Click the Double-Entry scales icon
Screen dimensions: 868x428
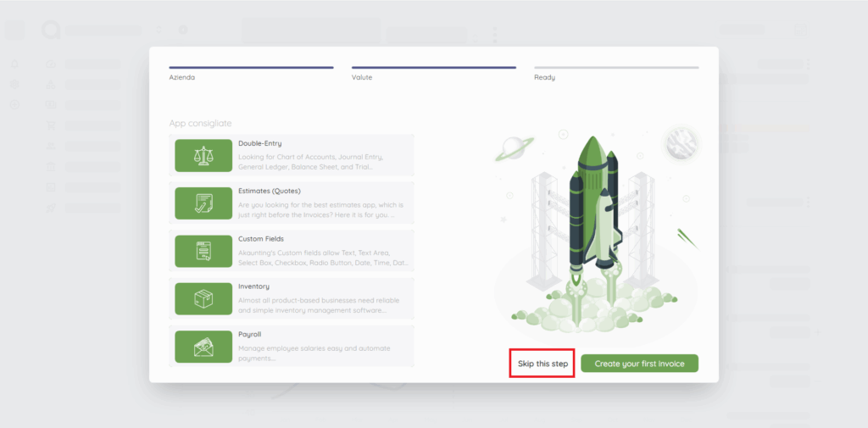[203, 155]
